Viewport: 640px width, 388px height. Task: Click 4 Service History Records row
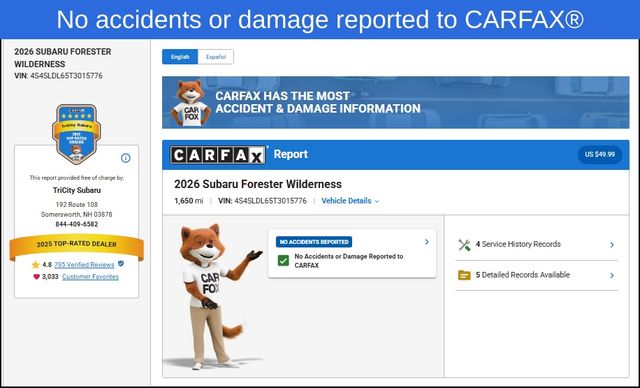(537, 244)
